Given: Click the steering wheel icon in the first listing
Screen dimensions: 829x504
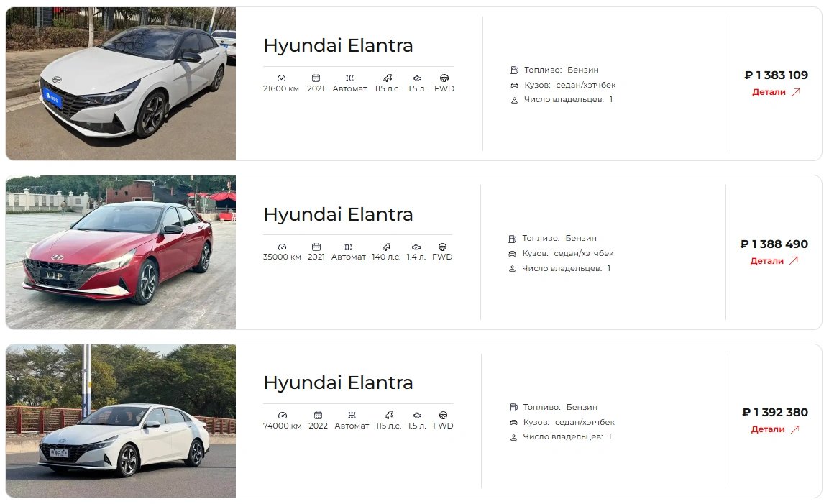Looking at the screenshot, I should (x=444, y=78).
